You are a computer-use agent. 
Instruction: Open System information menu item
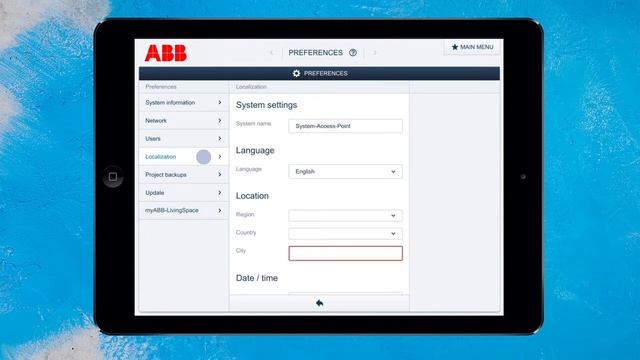(184, 102)
